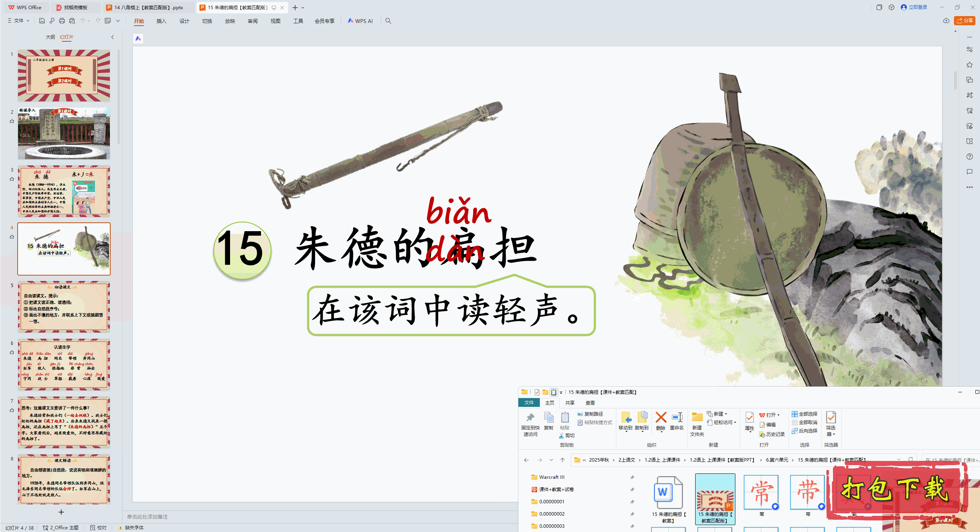980x532 pixels.
Task: Select slide 6 thumbnail 认读生字
Action: tap(64, 364)
